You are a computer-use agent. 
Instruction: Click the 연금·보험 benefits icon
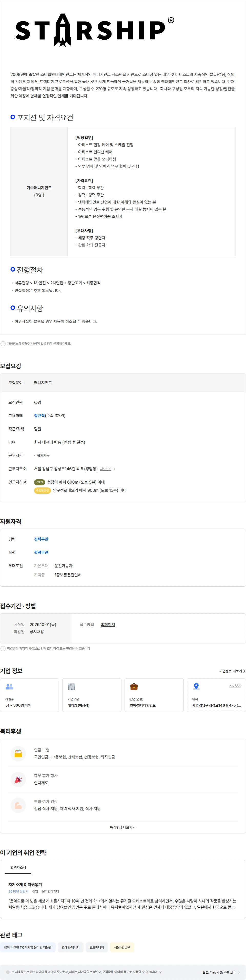[18, 754]
